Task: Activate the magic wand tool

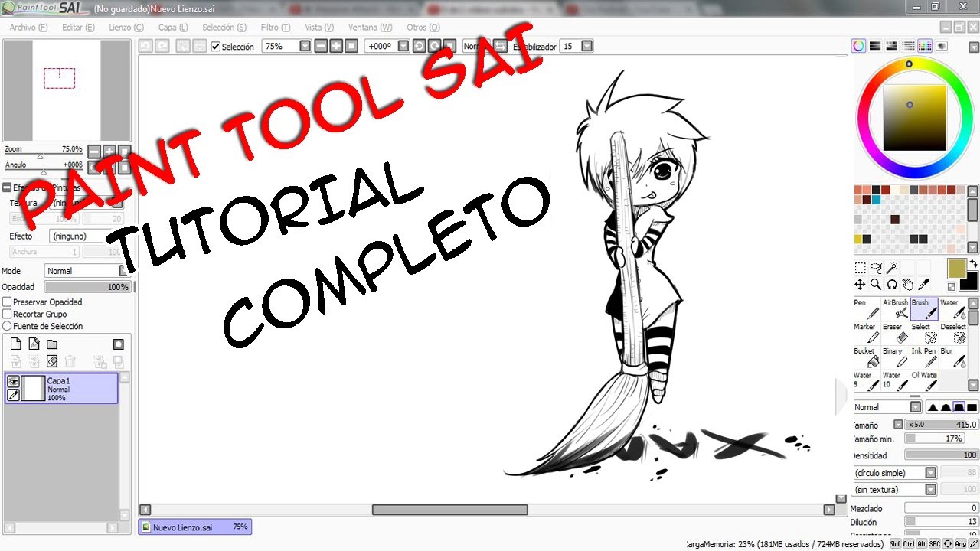Action: pyautogui.click(x=892, y=268)
